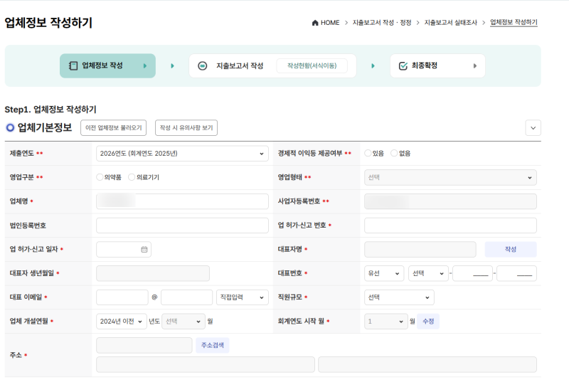This screenshot has height=392, width=569.
Task: Click the 업 허가·신고 일자 date field
Action: click(124, 249)
